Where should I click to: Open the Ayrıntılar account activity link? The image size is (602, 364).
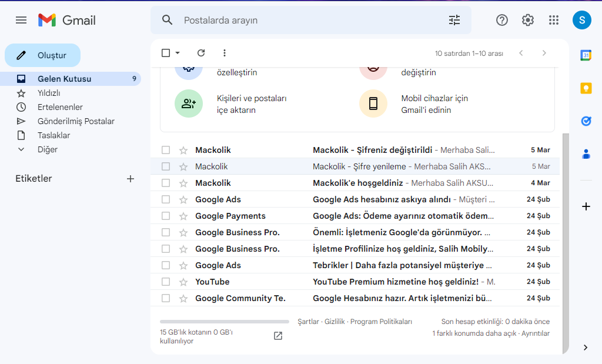point(536,333)
